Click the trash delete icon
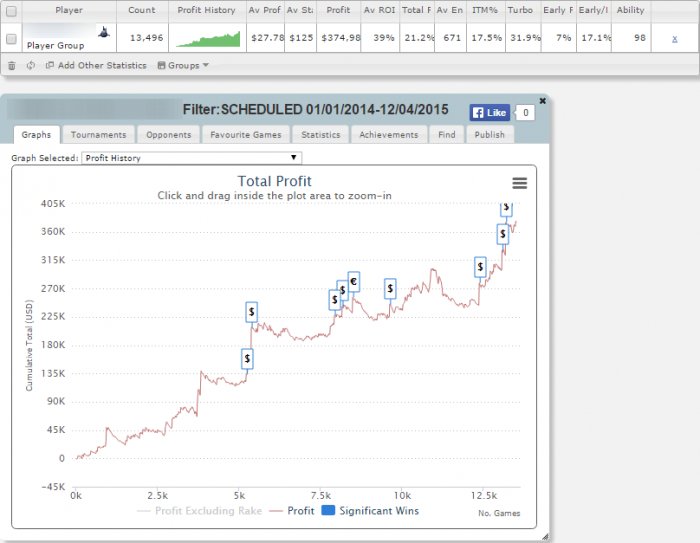700x543 pixels. (x=12, y=66)
